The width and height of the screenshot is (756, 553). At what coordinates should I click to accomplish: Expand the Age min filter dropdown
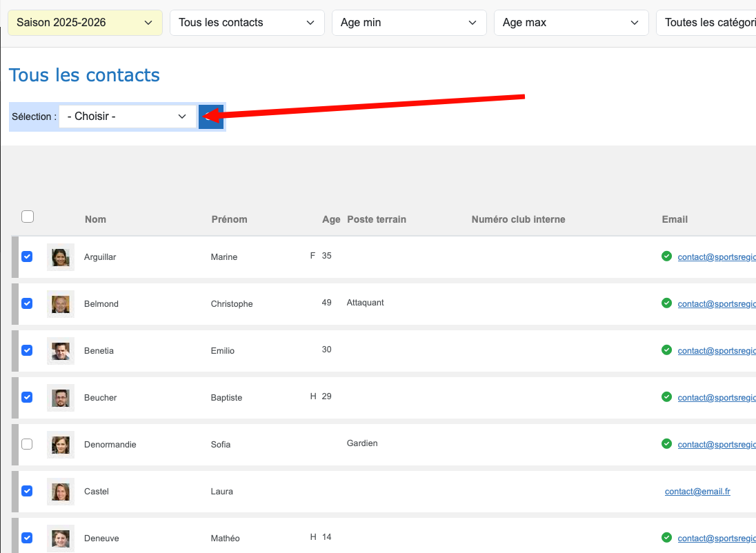408,23
